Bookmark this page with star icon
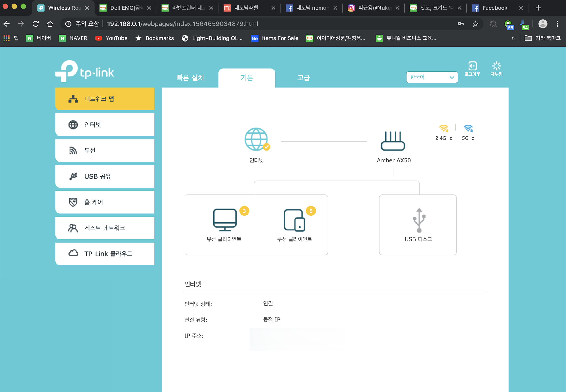The height and width of the screenshot is (392, 566). (x=475, y=24)
